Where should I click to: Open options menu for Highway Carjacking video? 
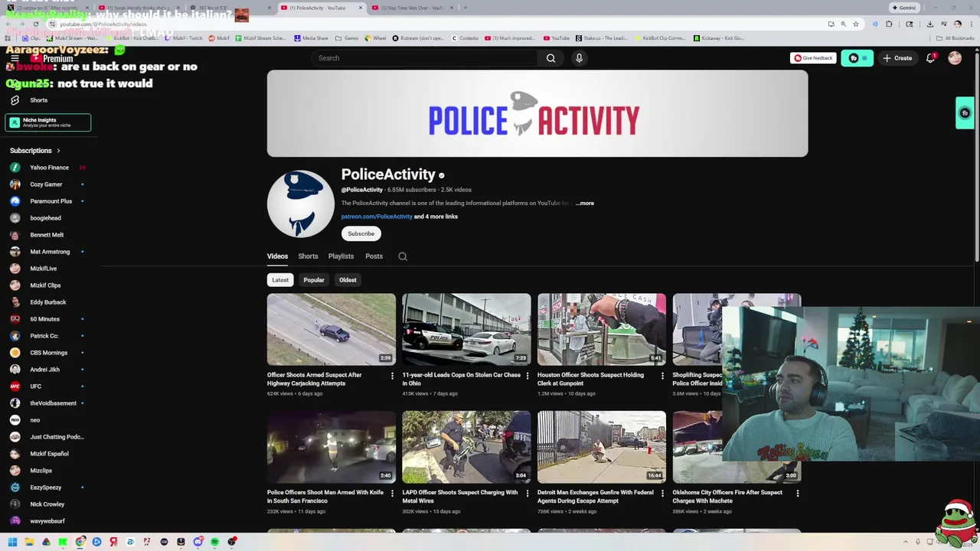pos(392,376)
